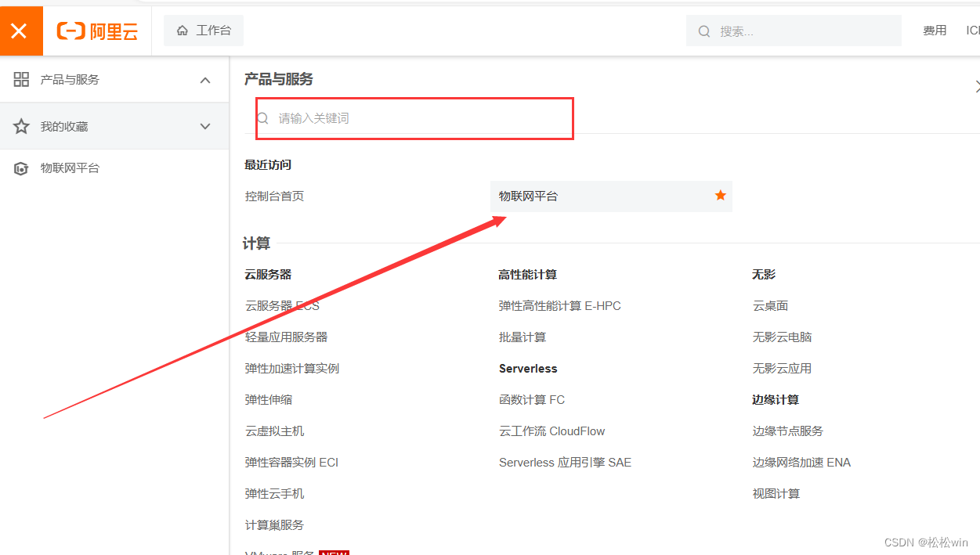
Task: Click the magnifier icon in the keyword search field
Action: 263,118
